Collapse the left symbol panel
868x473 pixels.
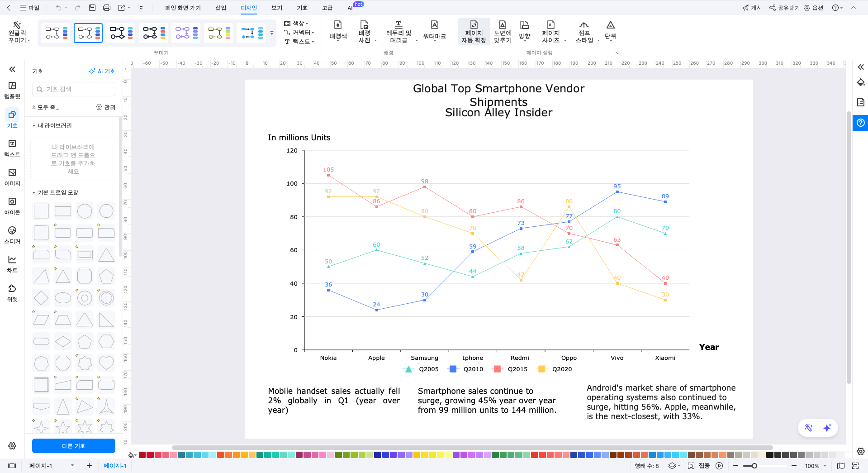[x=12, y=69]
